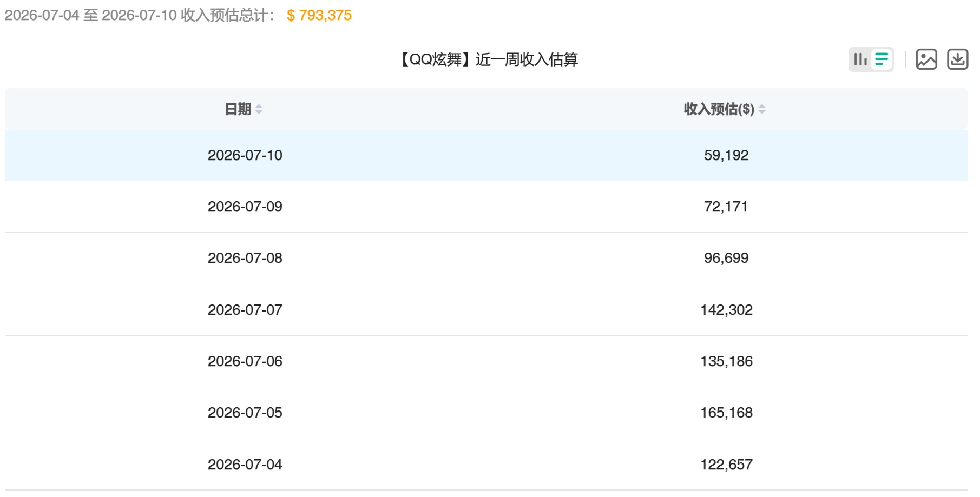Click the date range summary text
980x497 pixels.
pos(140,15)
